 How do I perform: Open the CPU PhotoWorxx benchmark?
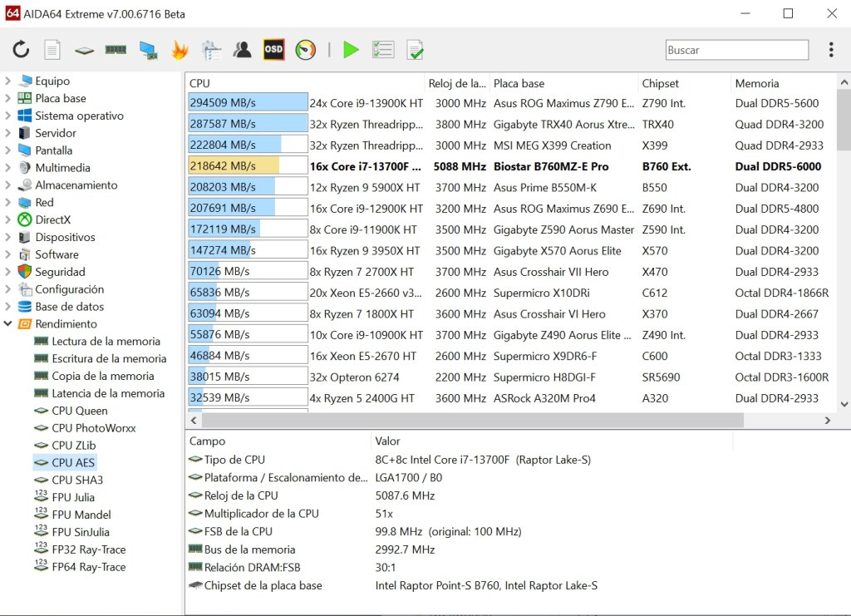pyautogui.click(x=93, y=428)
